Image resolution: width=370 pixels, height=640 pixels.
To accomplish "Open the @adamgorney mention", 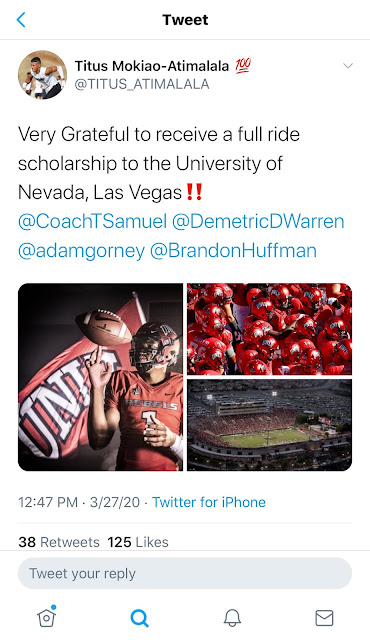I will click(82, 251).
